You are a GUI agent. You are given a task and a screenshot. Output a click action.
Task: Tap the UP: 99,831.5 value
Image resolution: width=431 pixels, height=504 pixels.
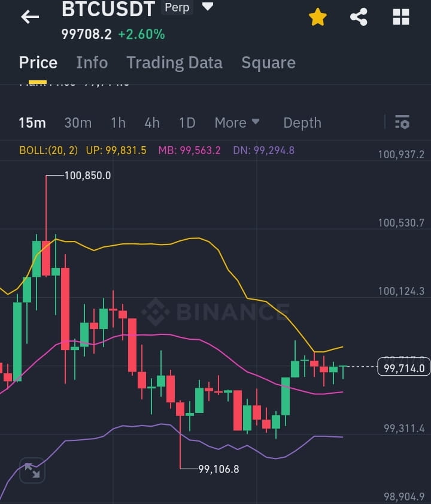coord(116,150)
